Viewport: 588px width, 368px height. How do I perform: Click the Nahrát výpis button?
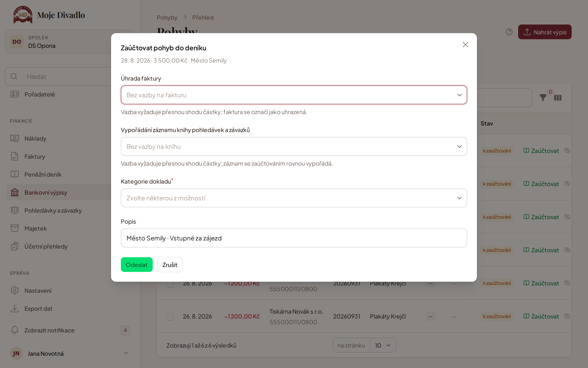545,32
